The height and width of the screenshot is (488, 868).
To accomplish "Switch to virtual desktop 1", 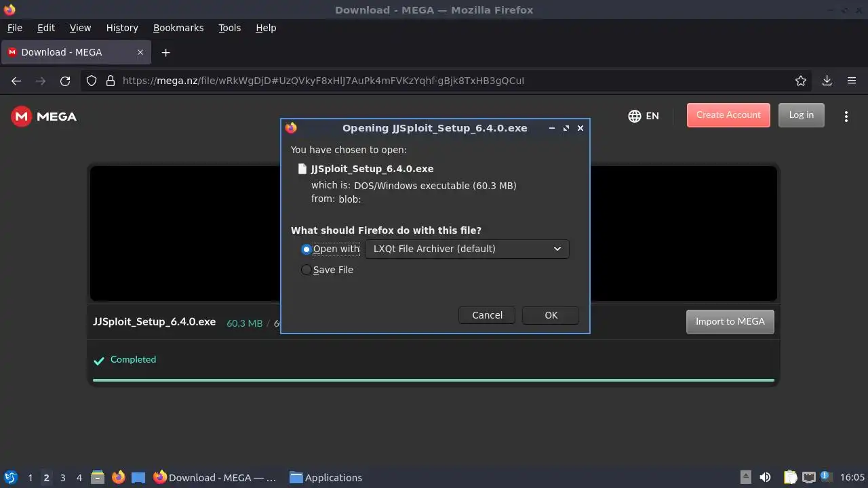I will [x=30, y=477].
